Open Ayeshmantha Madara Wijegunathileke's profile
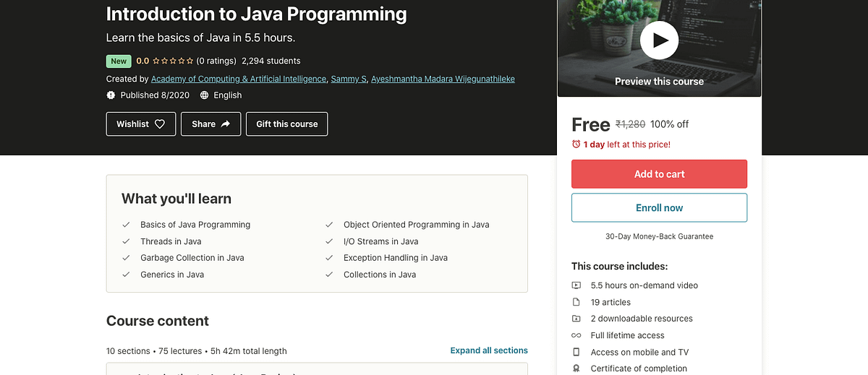The image size is (868, 375). [x=443, y=79]
